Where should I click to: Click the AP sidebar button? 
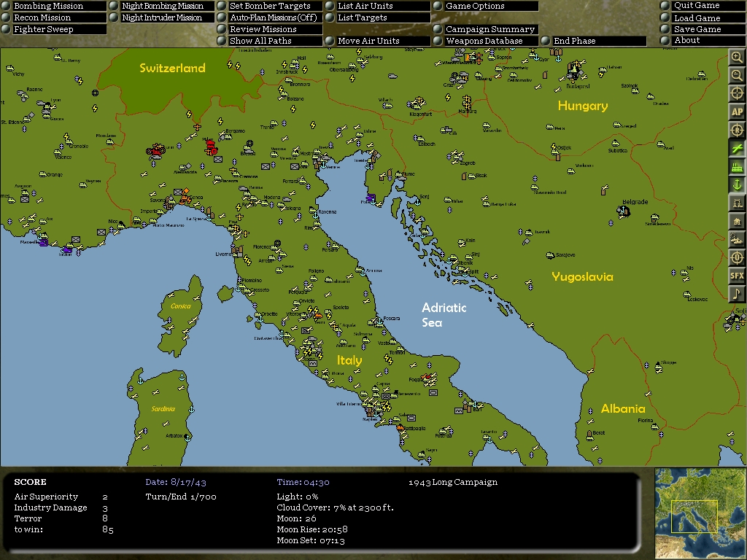pos(737,112)
